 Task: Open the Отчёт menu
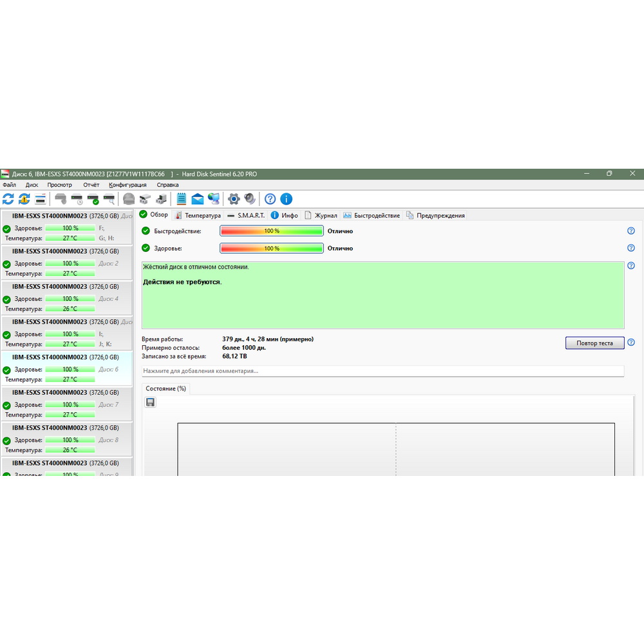pos(91,185)
